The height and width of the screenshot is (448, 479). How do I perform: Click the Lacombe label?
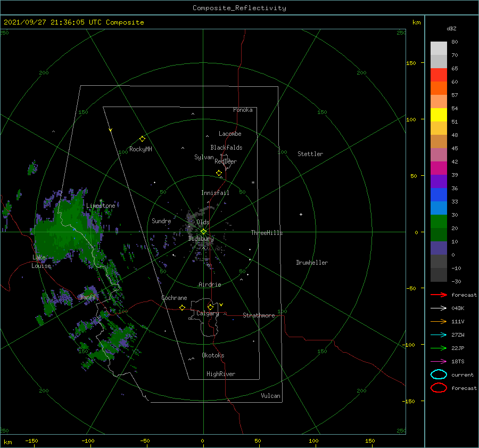(x=230, y=134)
